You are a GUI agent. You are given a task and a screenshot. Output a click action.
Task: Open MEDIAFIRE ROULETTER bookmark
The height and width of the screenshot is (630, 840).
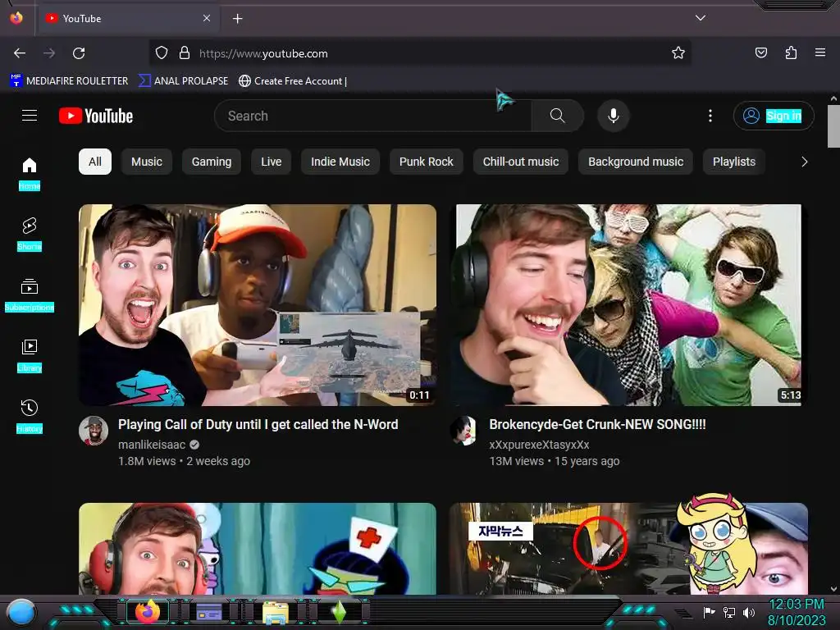(69, 81)
